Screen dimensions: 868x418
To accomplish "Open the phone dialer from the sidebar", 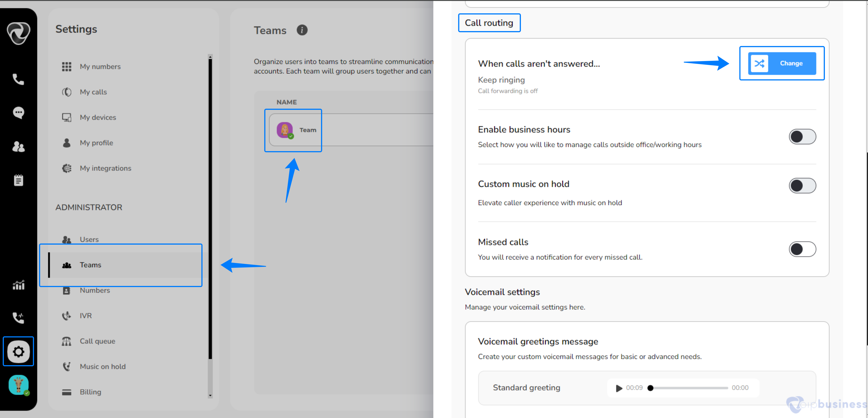I will [x=18, y=79].
